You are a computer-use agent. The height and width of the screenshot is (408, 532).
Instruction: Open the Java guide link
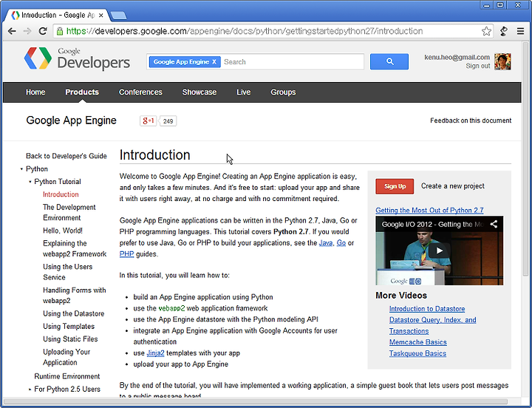(x=326, y=243)
